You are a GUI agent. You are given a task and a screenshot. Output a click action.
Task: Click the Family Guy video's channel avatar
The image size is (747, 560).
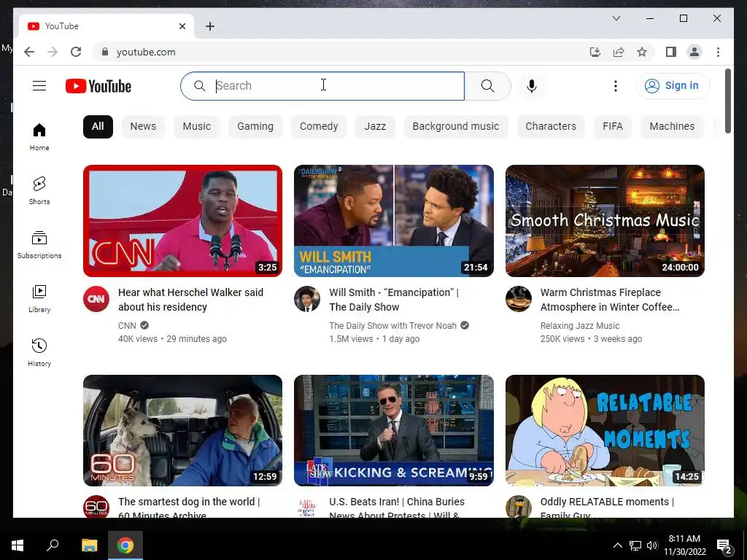pos(519,507)
